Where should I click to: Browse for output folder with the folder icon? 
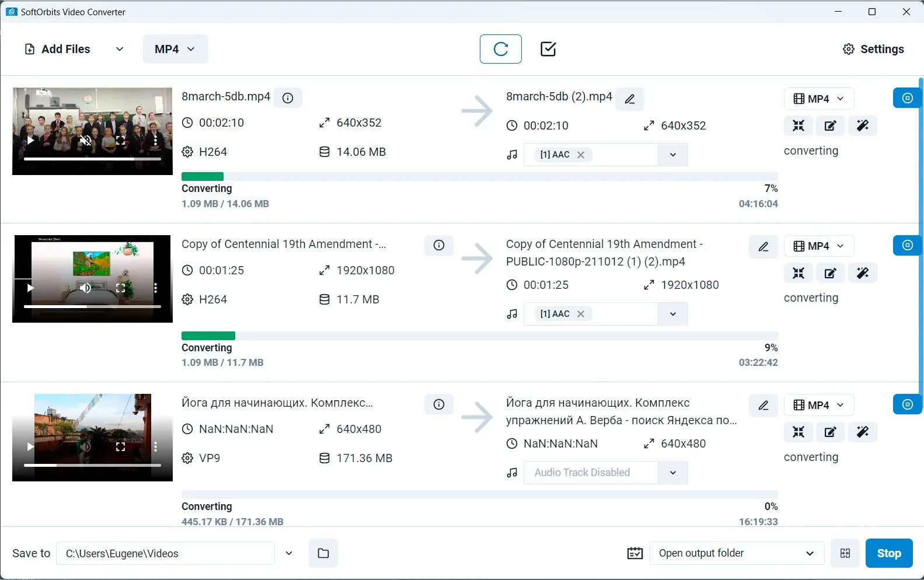coord(323,553)
